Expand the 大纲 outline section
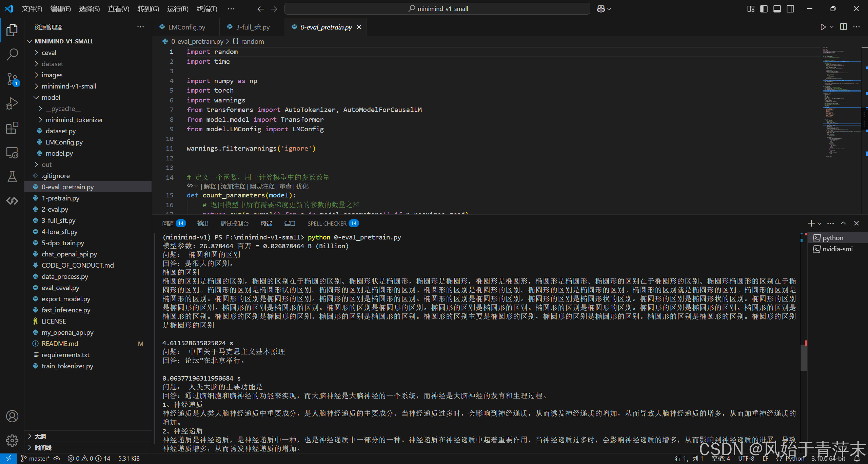 (40, 437)
